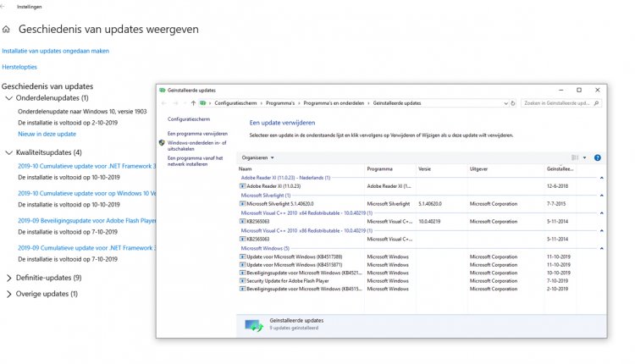
Task: Close the Geïnstalleerde updates window
Action: pyautogui.click(x=598, y=91)
